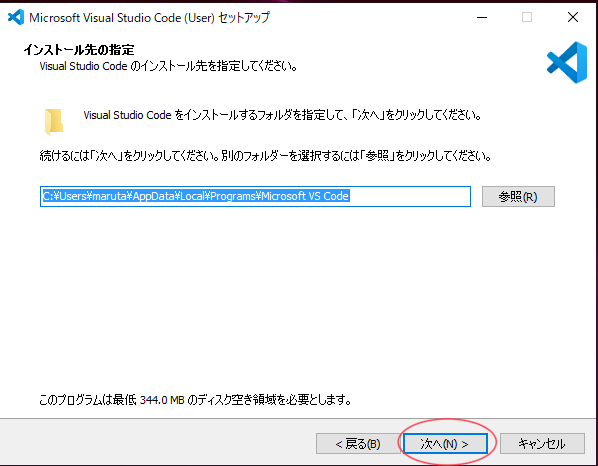The width and height of the screenshot is (598, 466).
Task: Open folder browser with 参照(R) button
Action: [518, 196]
